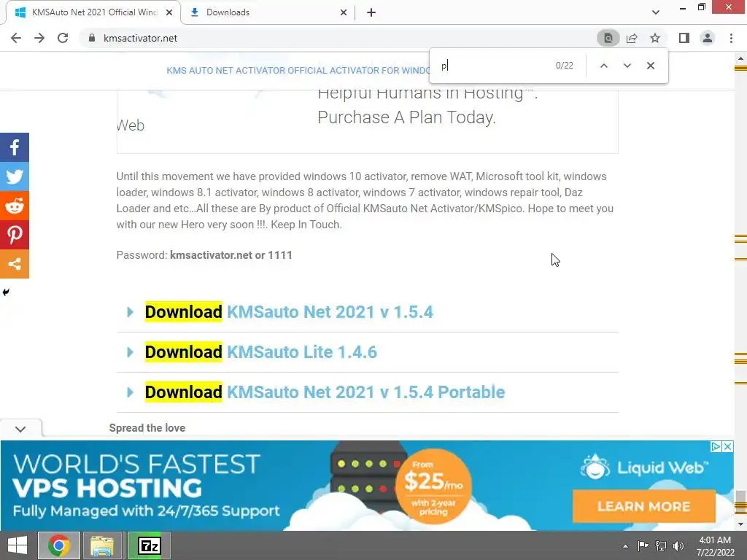Close the Downloads tab
Viewport: 747px width, 560px height.
[344, 12]
